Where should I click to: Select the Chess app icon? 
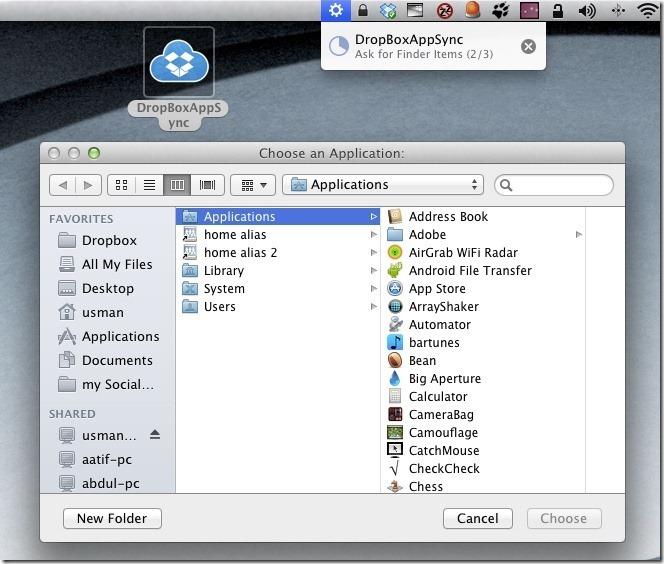(395, 486)
